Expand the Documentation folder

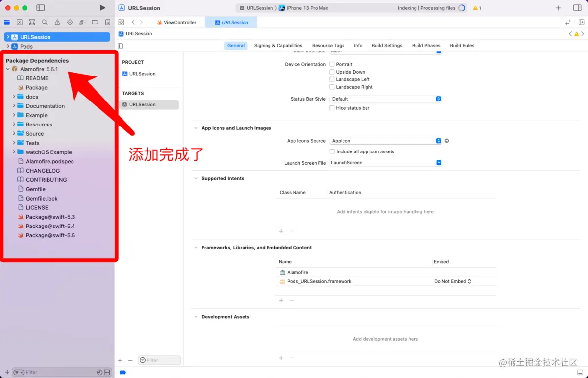point(14,106)
